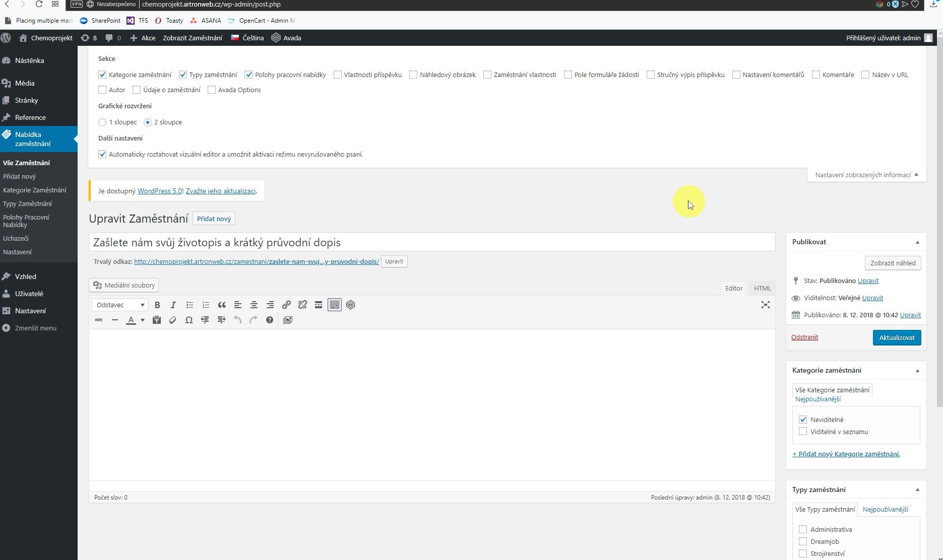
Task: Open the Odstavec paragraph format dropdown
Action: point(120,305)
